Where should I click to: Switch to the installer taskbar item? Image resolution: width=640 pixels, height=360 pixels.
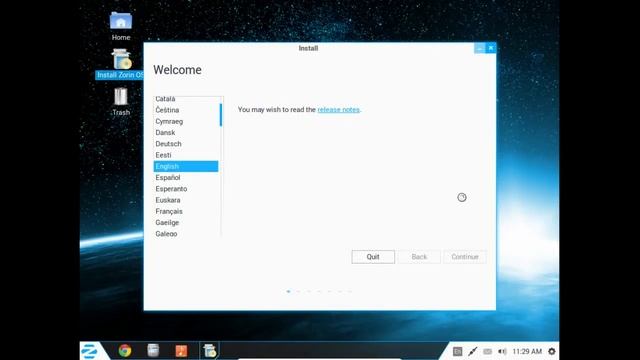[x=209, y=351]
